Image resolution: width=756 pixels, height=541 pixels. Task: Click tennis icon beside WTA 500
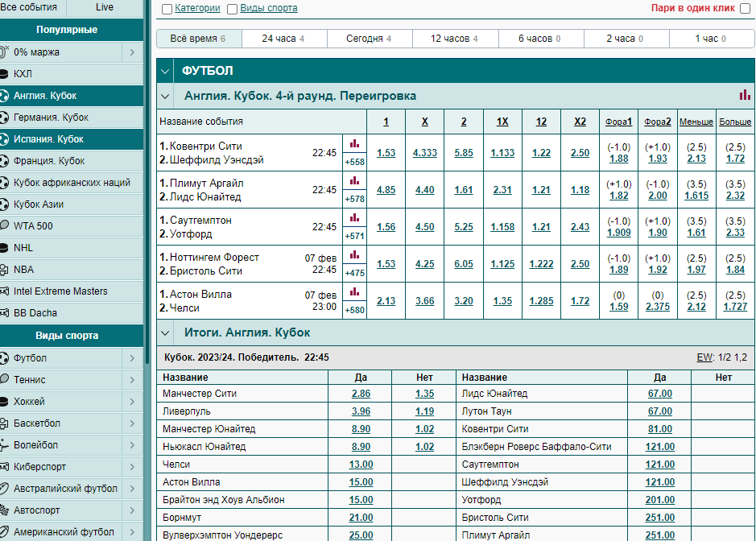pos(4,225)
